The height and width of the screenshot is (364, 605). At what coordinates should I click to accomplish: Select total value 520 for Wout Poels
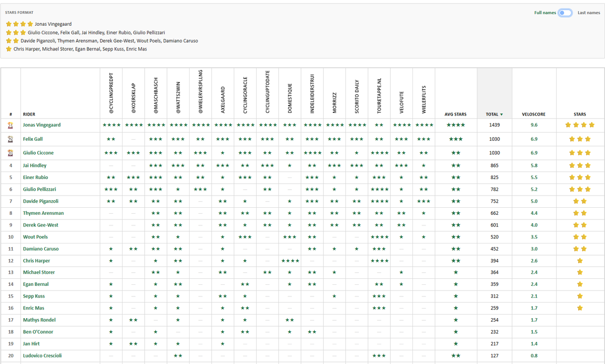[x=495, y=237]
